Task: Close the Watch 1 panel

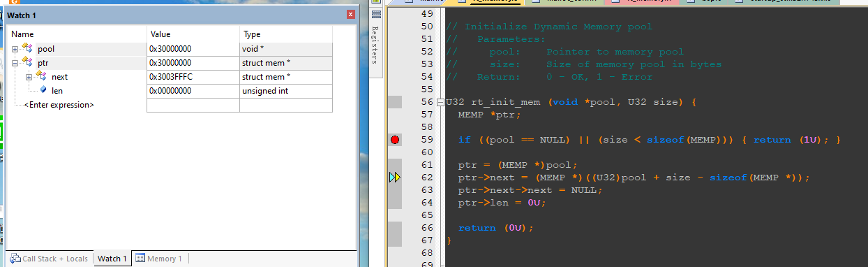Action: click(350, 15)
